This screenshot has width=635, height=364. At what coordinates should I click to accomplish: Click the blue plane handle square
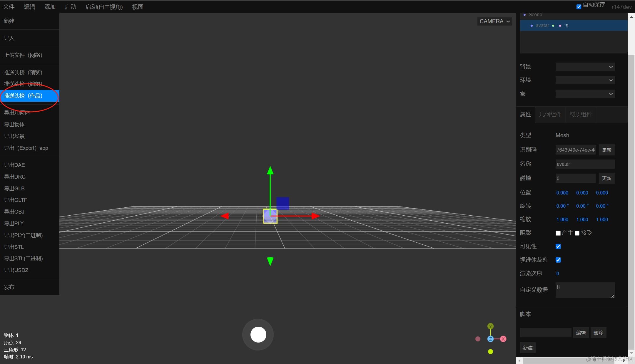(283, 203)
